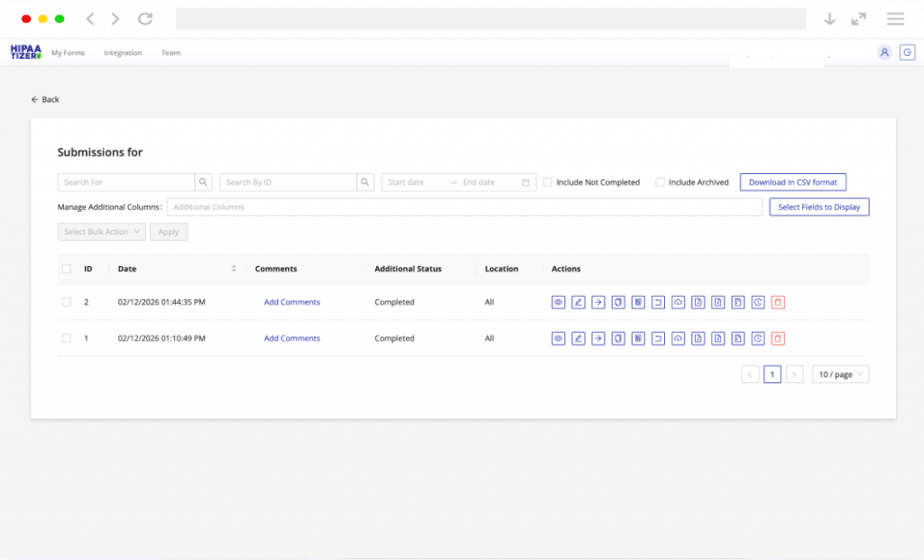Switch to the My Forms section

pos(68,52)
